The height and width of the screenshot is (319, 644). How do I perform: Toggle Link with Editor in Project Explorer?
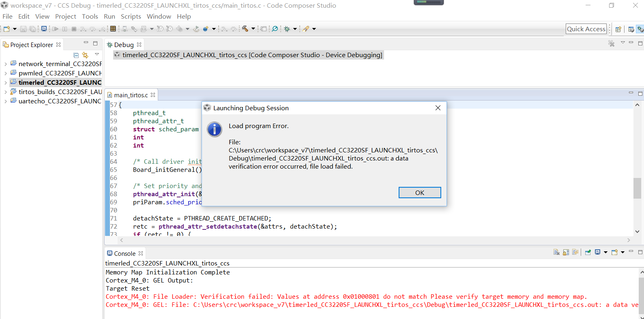tap(85, 55)
